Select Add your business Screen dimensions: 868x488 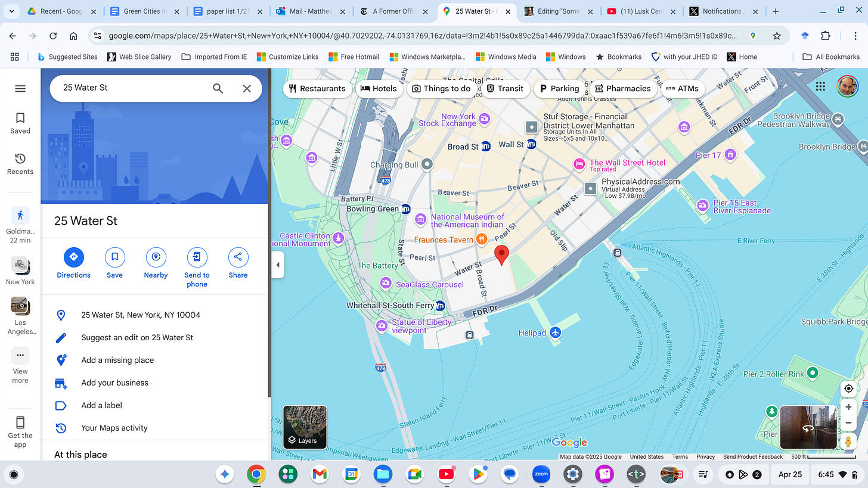[x=155, y=383]
